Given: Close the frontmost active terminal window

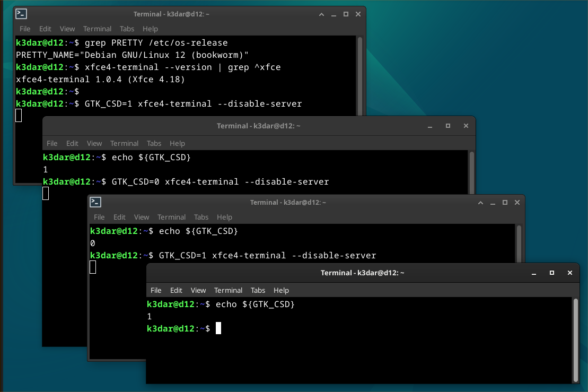Looking at the screenshot, I should coord(569,273).
